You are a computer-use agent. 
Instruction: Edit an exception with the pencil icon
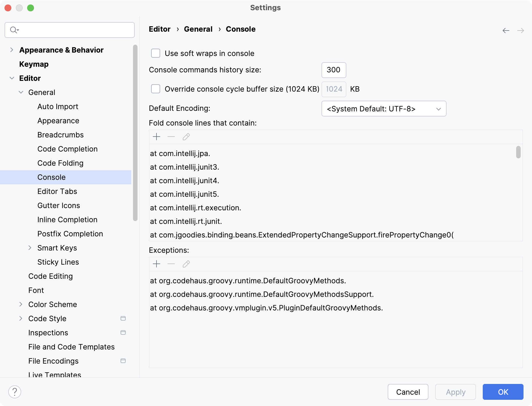[x=186, y=264]
